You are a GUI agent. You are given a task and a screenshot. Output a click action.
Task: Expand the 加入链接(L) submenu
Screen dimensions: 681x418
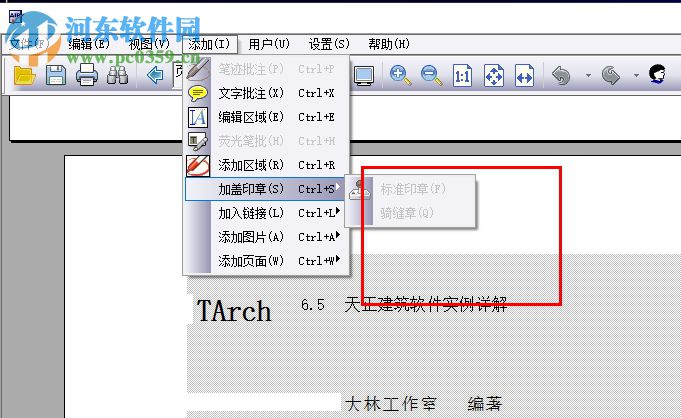[x=267, y=213]
